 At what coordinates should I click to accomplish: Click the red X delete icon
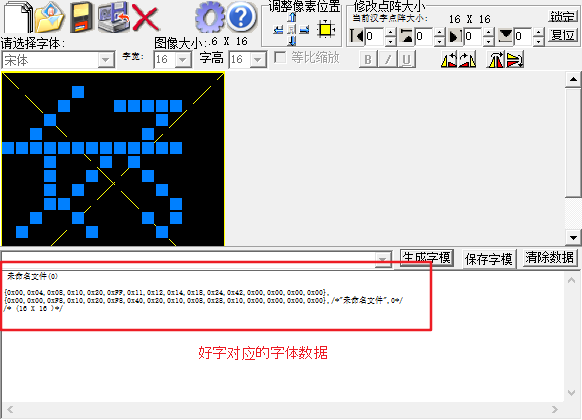[146, 17]
